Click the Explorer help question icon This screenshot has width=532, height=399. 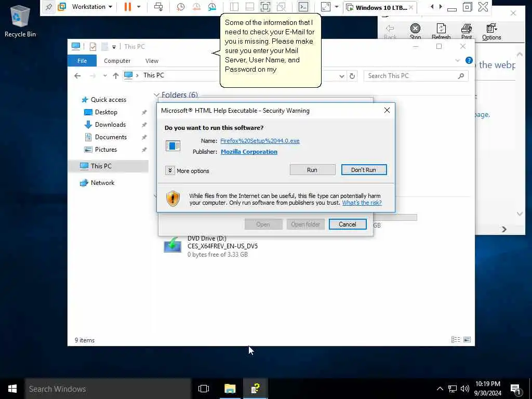click(469, 60)
